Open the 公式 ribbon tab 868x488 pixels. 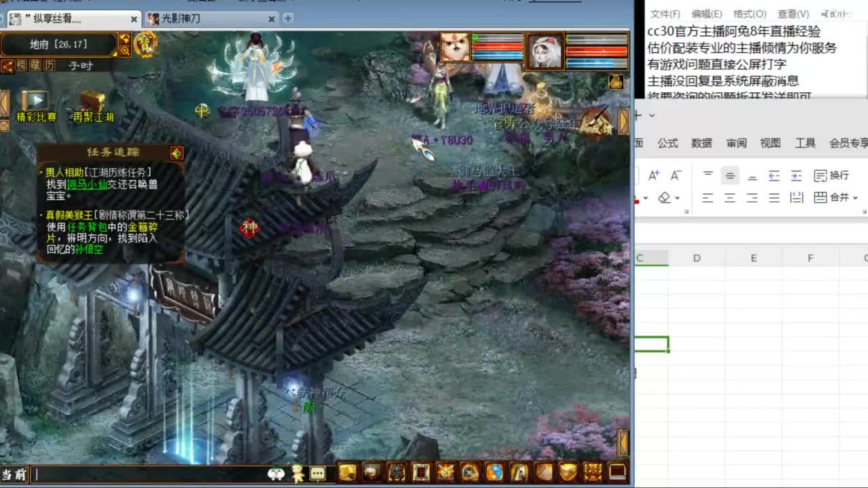[x=668, y=143]
